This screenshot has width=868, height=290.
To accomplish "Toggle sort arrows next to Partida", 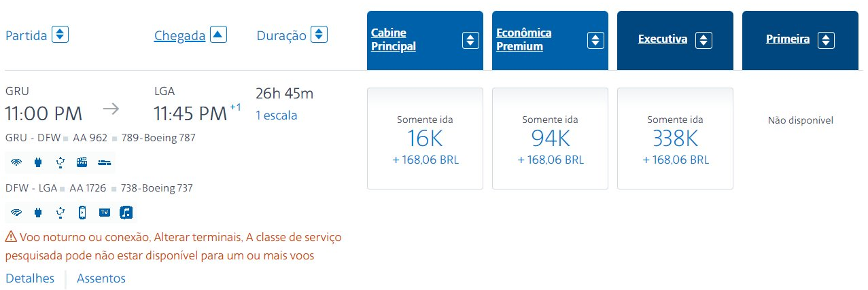I will [60, 35].
